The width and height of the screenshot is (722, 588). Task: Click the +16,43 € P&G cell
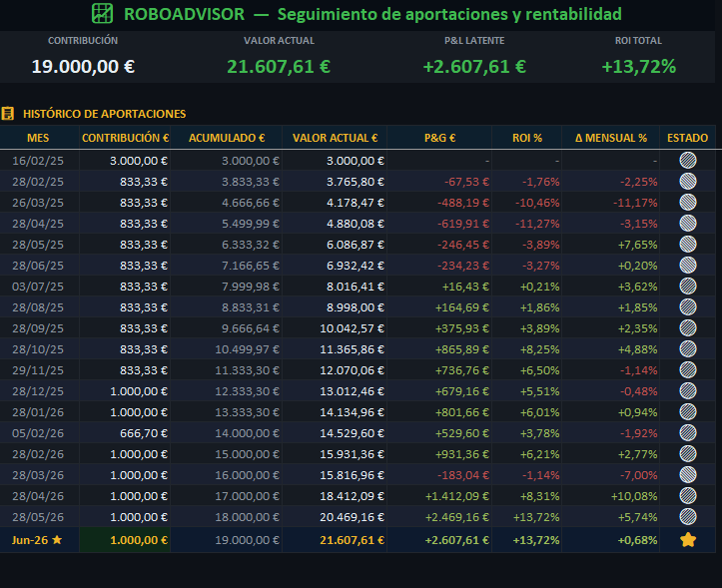pyautogui.click(x=439, y=287)
